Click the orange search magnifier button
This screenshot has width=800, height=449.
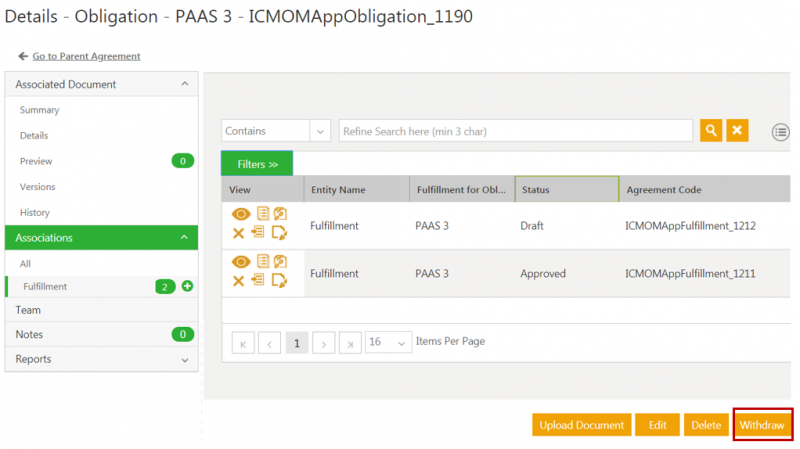tap(710, 131)
